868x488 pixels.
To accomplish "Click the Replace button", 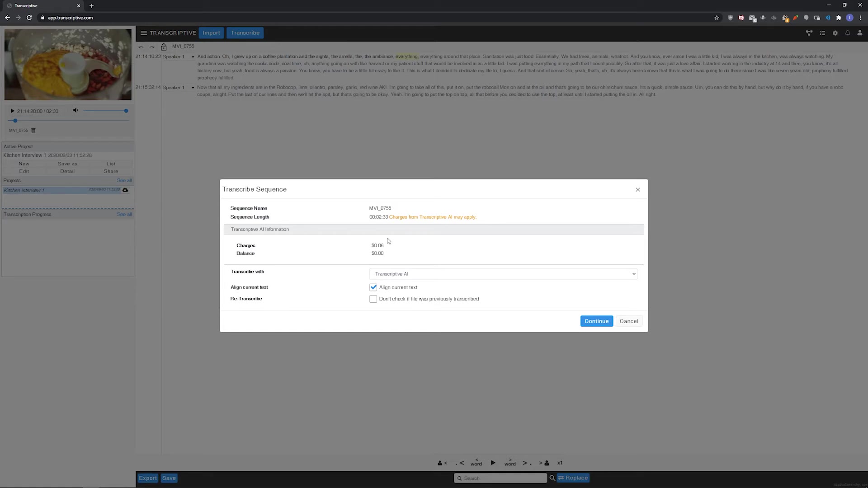I will [573, 478].
